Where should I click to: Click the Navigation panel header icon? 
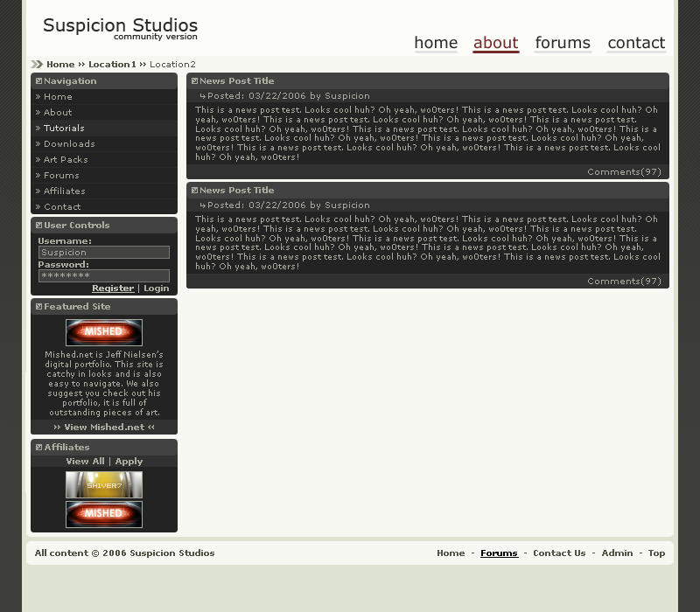point(38,80)
